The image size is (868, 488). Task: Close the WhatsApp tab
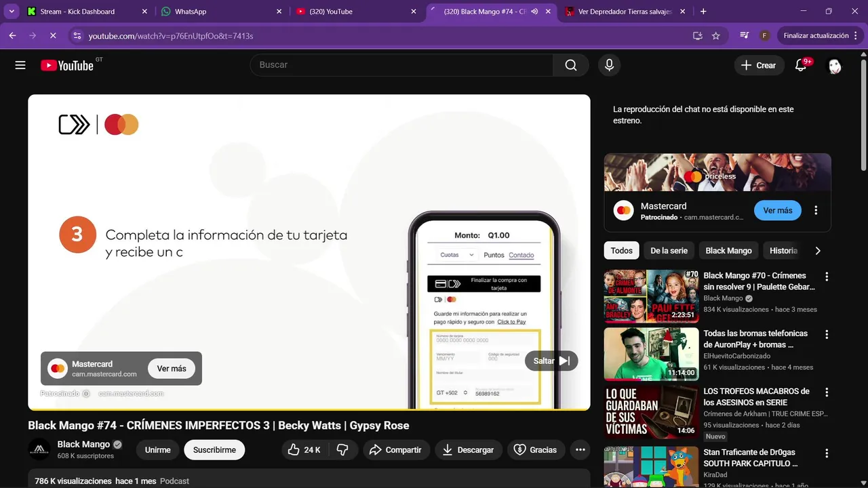click(x=279, y=12)
